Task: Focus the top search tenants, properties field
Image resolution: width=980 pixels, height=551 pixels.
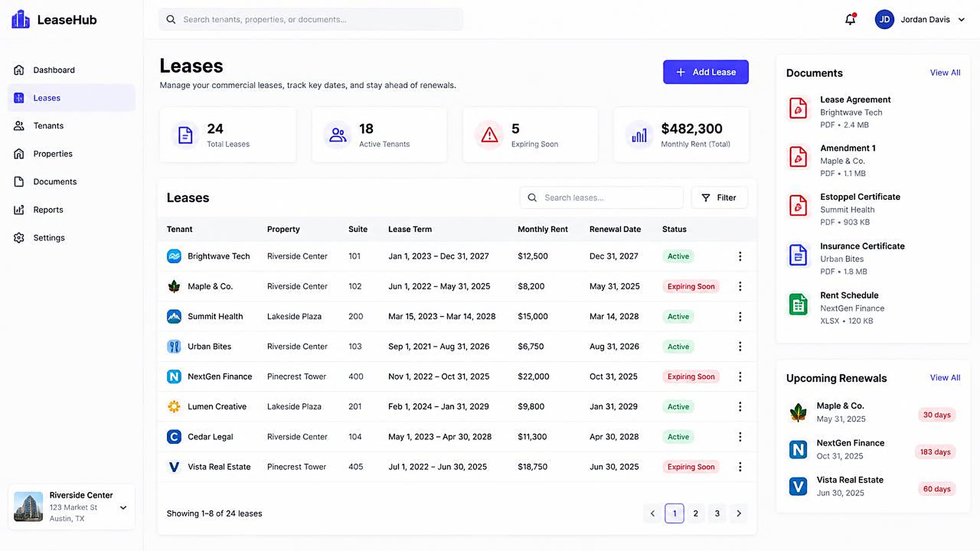Action: pyautogui.click(x=310, y=19)
